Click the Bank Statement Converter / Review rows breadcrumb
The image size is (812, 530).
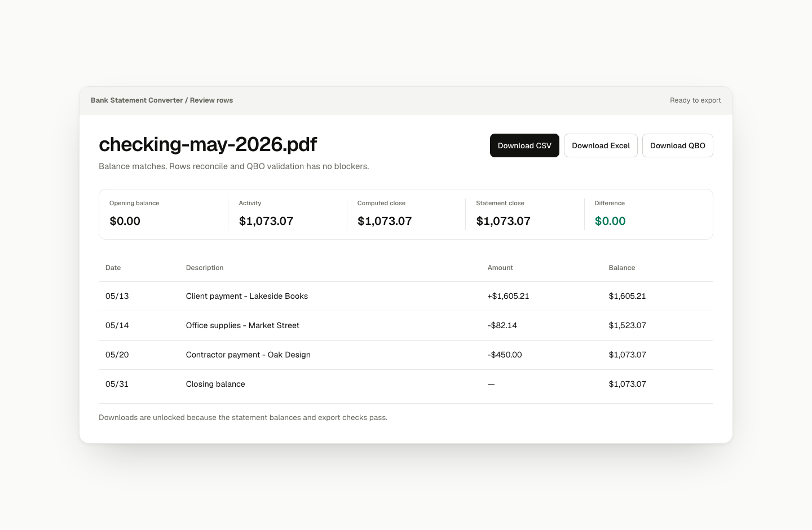[162, 100]
